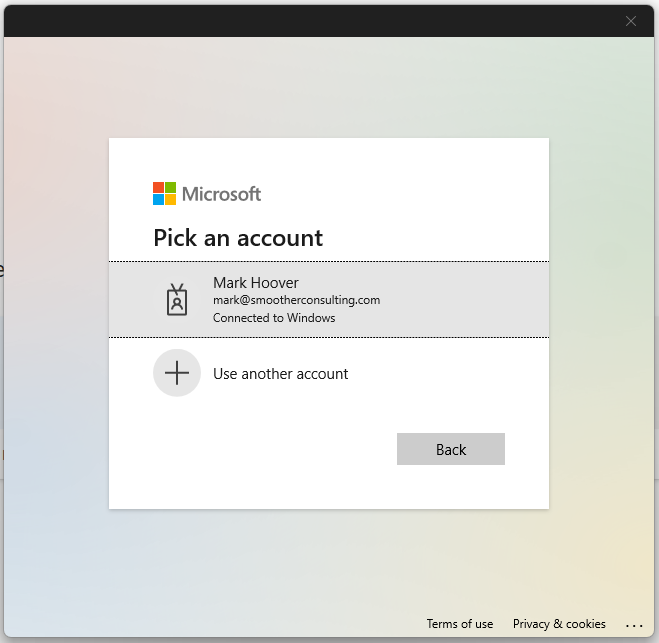Close the sign-in dialog window
659x643 pixels.
[630, 21]
